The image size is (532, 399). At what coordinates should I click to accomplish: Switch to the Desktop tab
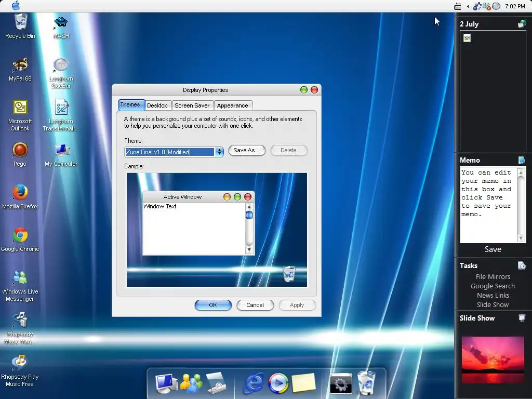(157, 105)
